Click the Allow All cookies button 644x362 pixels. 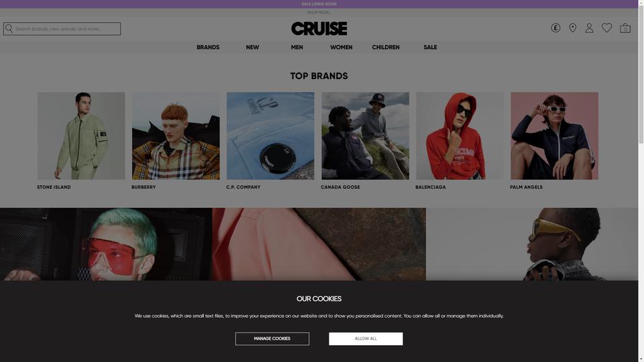(x=366, y=339)
